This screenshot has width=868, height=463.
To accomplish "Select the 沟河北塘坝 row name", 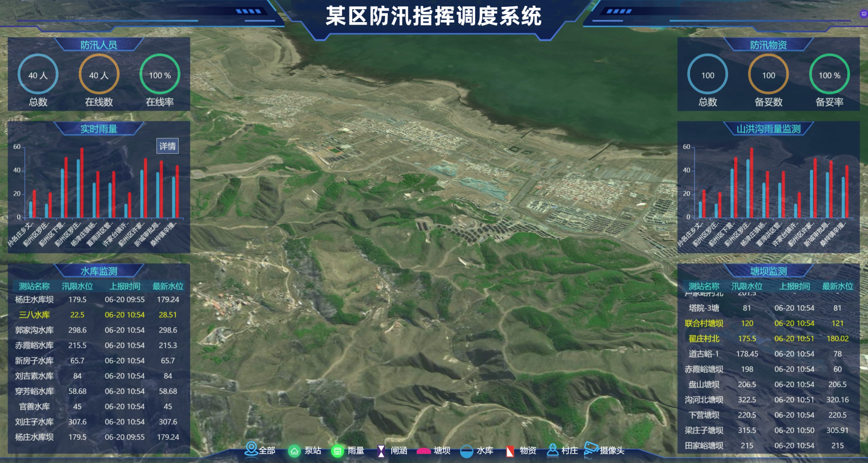I will click(x=704, y=399).
